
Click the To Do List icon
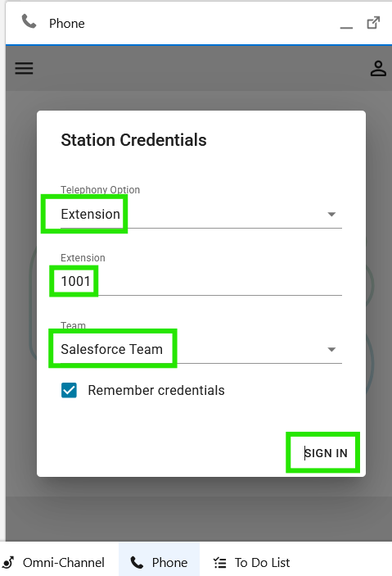click(x=220, y=562)
